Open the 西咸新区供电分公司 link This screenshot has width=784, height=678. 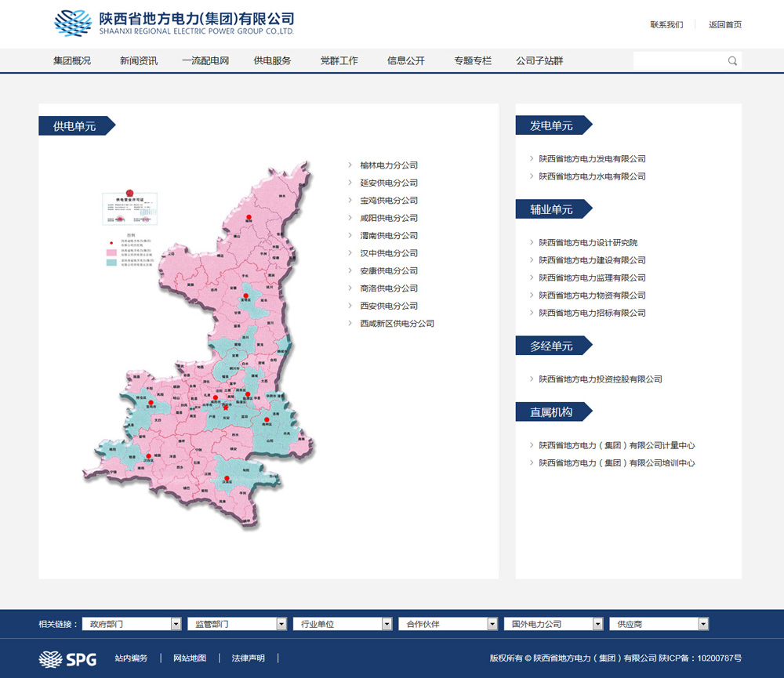[397, 324]
